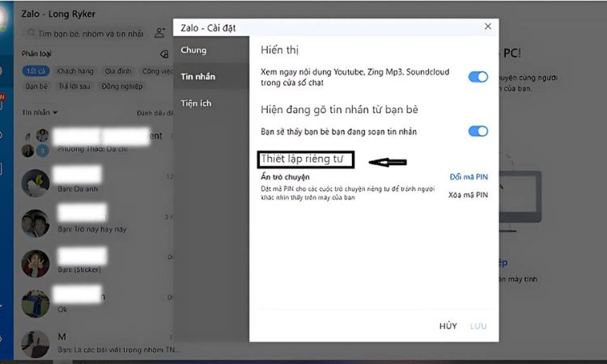607x364 pixels.
Task: Expand the Tin nhắn dropdown filter
Action: [40, 112]
